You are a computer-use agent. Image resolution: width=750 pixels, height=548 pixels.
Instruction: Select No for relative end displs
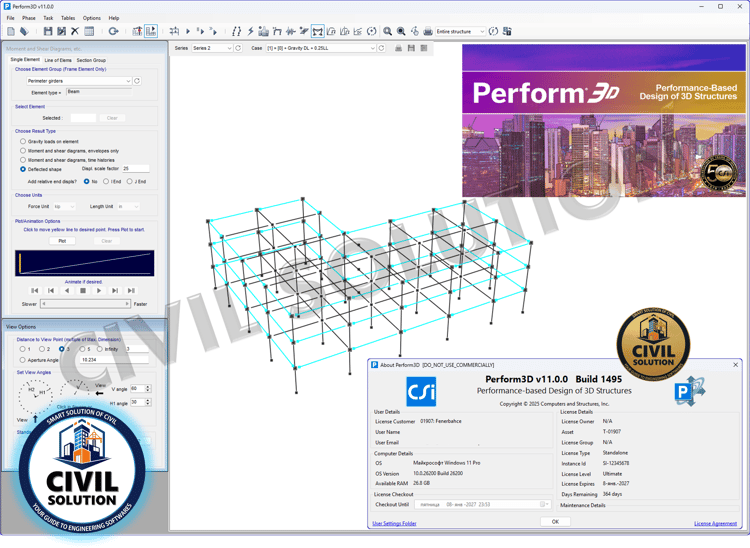87,182
